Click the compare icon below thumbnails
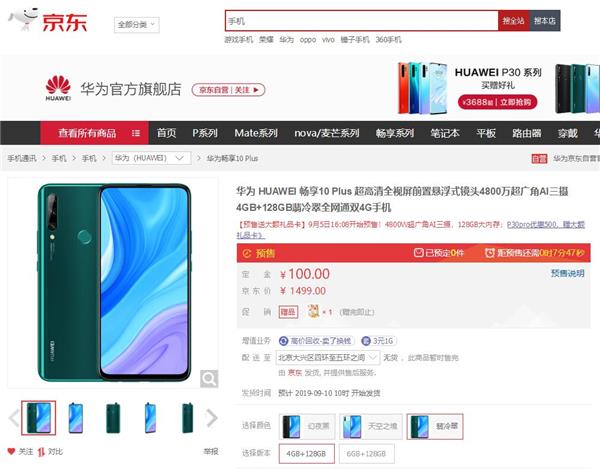This screenshot has height=470, width=600. pos(41,452)
